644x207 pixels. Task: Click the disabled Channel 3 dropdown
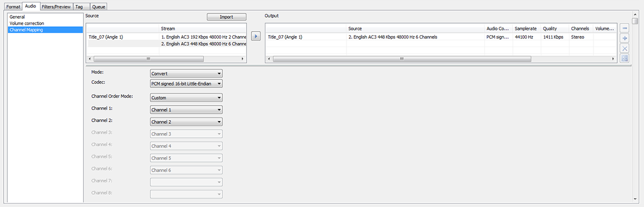186,134
